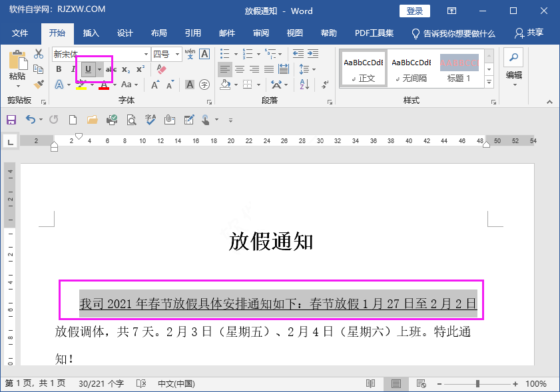Apply superscript formatting
This screenshot has width=560, height=392.
coord(139,69)
